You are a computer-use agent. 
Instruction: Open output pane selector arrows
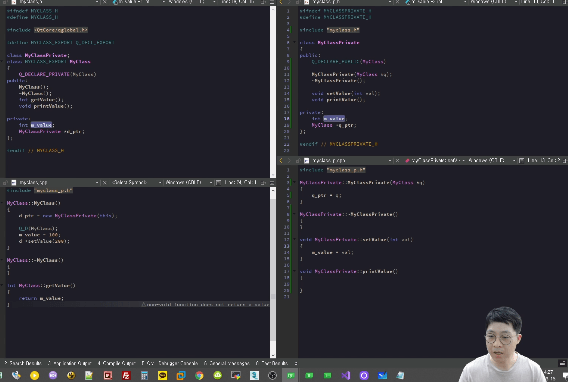click(296, 363)
